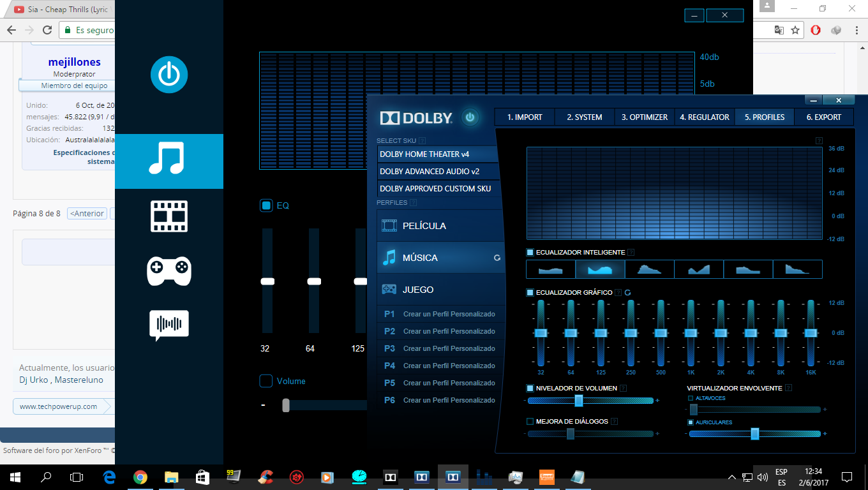Enable the Volume checkbox in back window
The height and width of the screenshot is (490, 868).
click(266, 381)
